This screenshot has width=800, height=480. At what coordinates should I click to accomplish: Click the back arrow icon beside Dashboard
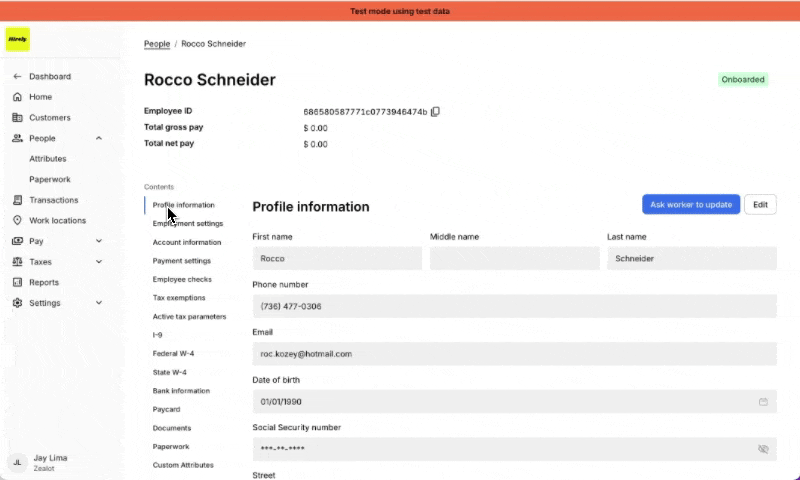click(17, 77)
